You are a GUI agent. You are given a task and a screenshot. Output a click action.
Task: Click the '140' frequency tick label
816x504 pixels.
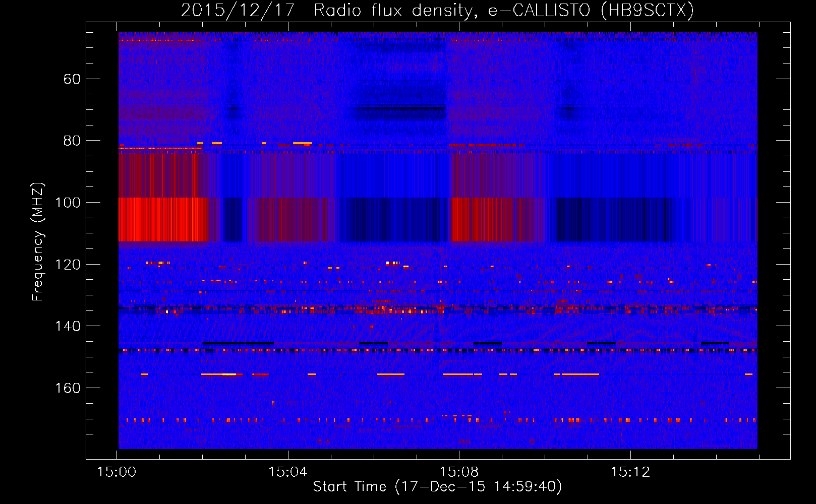click(68, 326)
